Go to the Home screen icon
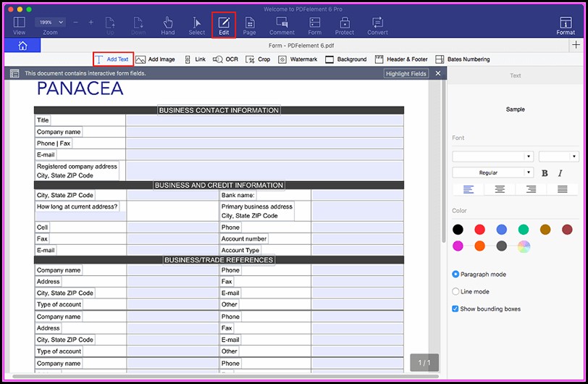The image size is (588, 384). [x=22, y=46]
